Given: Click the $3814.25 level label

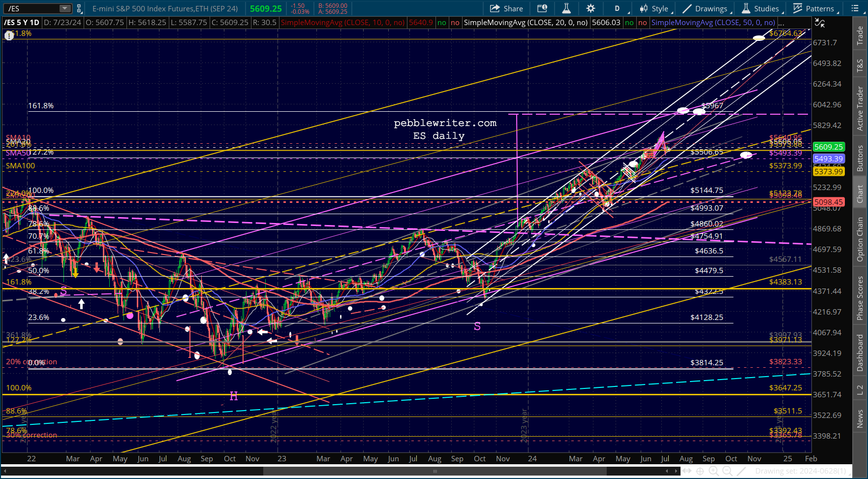Looking at the screenshot, I should [x=707, y=362].
